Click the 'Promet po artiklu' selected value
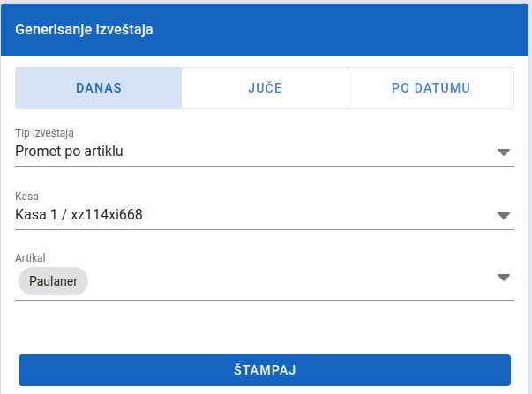532x394 pixels. 69,152
